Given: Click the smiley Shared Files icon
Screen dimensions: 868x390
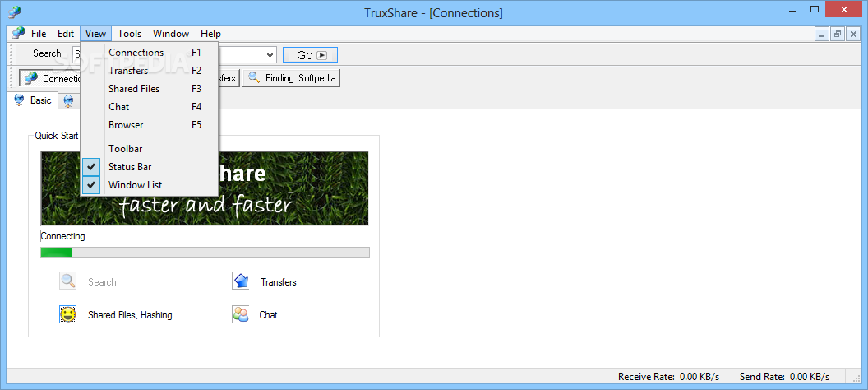Looking at the screenshot, I should [x=67, y=314].
